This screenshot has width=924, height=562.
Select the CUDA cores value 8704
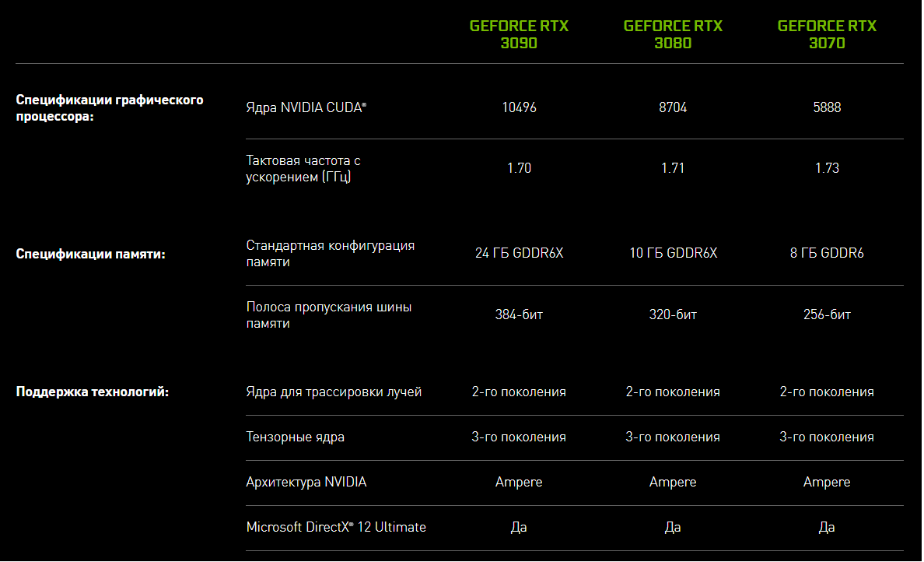point(673,107)
